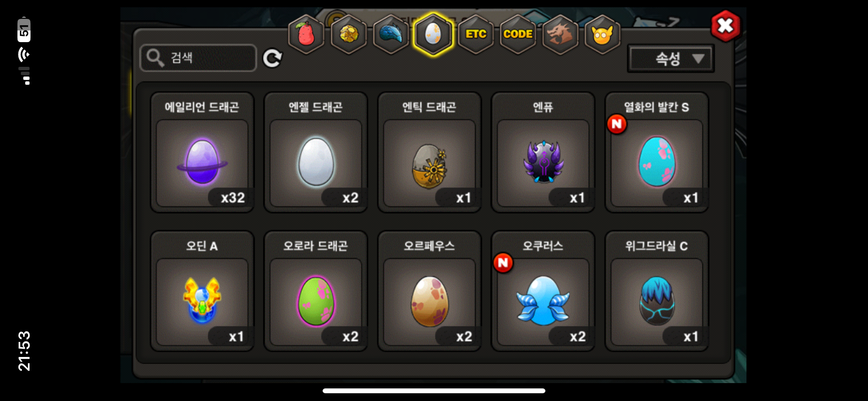Open the yellow horned mask tab
This screenshot has width=868, height=401.
click(x=603, y=34)
